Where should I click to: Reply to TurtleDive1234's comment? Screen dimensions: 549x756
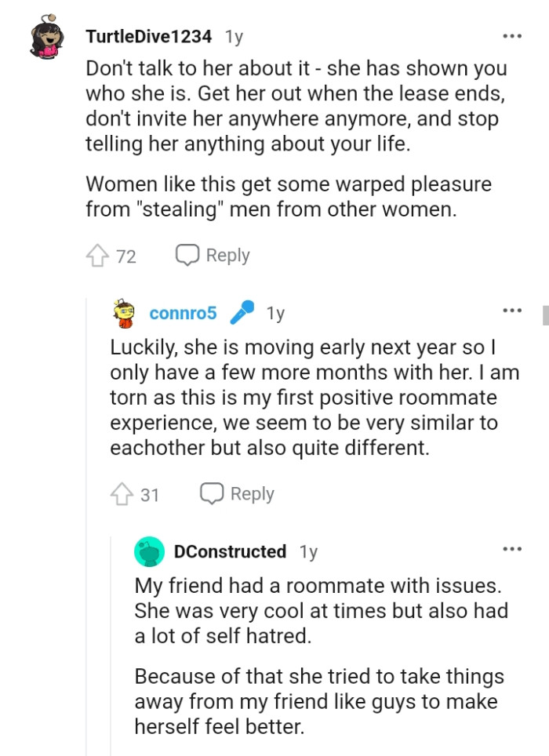coord(213,256)
